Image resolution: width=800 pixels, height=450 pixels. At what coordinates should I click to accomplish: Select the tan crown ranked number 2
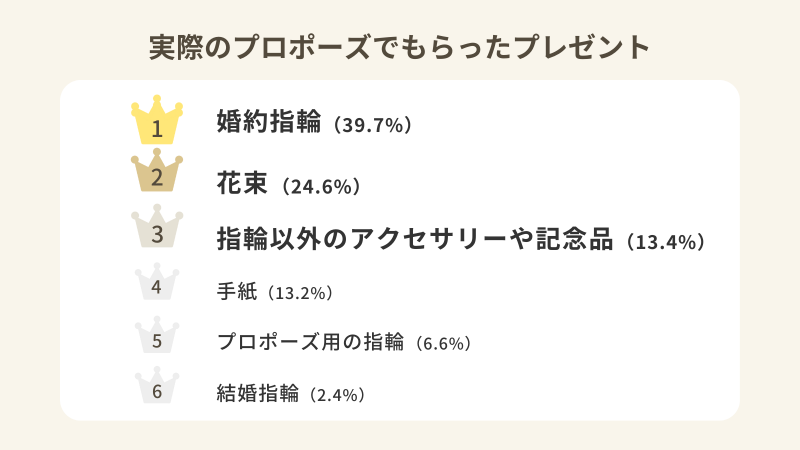[157, 175]
